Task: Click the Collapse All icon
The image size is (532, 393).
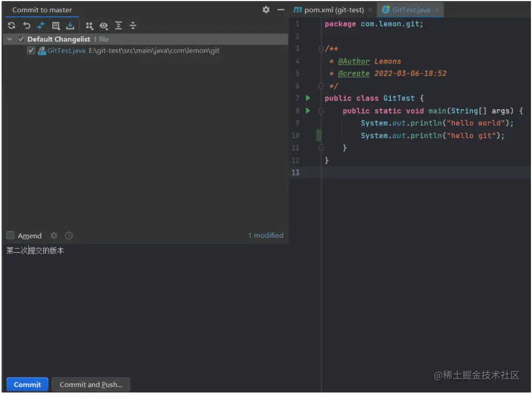Action: [x=133, y=26]
